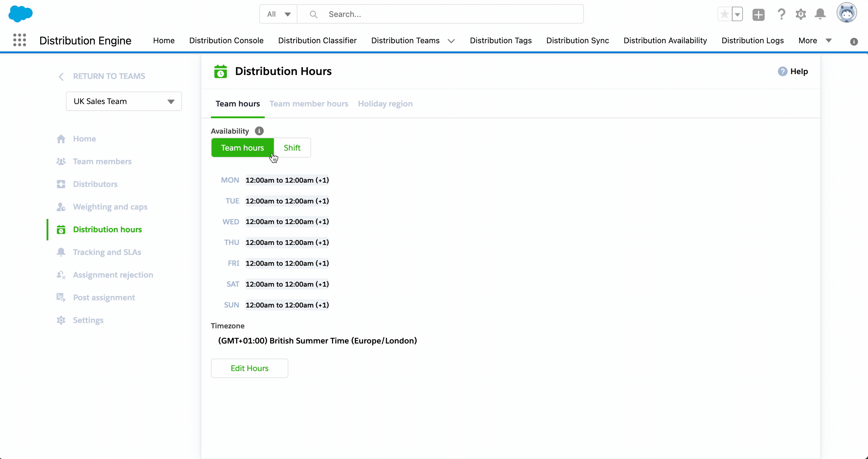Screen dimensions: 868x459
Task: Open the Distribution Tags tab
Action: click(501, 41)
